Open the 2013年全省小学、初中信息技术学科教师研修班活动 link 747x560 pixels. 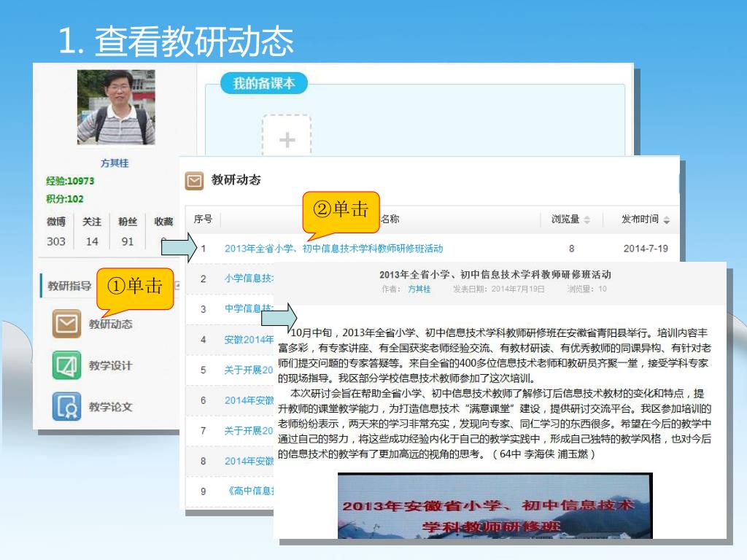click(333, 249)
